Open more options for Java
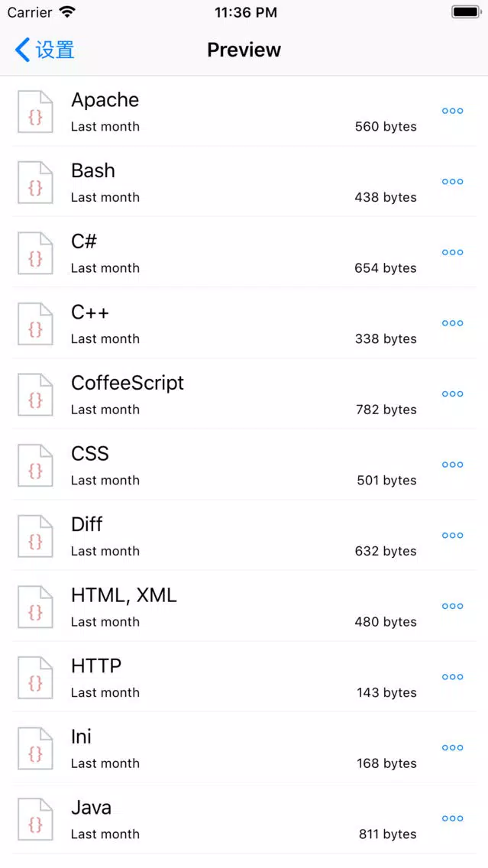Image resolution: width=488 pixels, height=868 pixels. point(452,818)
